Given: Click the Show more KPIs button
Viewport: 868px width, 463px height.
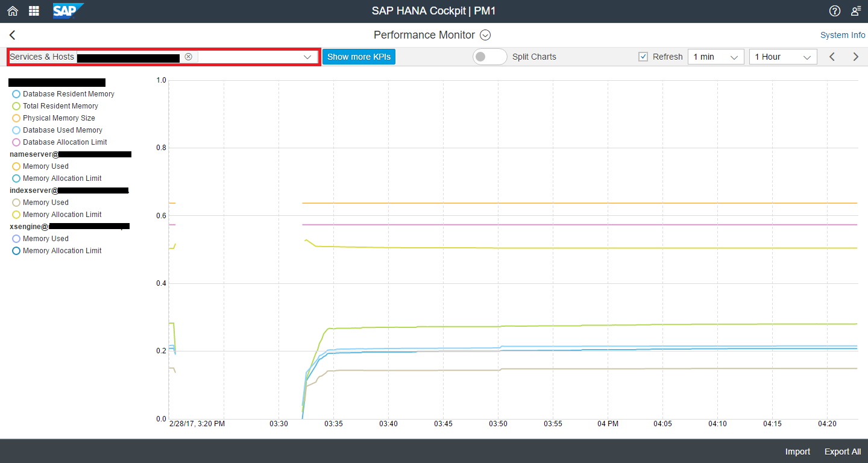Looking at the screenshot, I should tap(359, 57).
